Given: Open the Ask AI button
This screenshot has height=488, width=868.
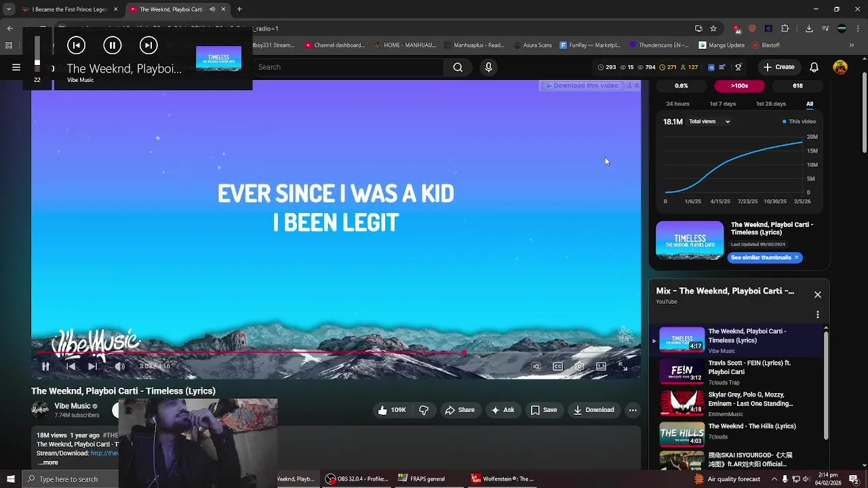Looking at the screenshot, I should 502,410.
